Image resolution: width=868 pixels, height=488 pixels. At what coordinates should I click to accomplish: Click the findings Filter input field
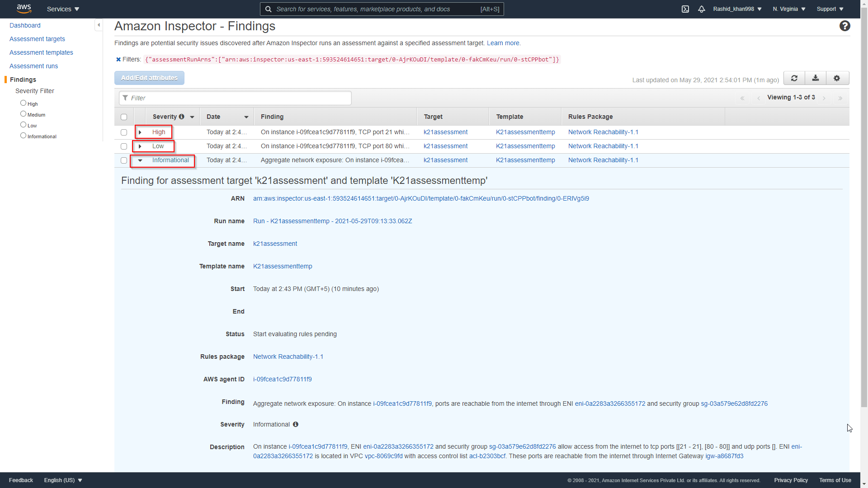coord(235,98)
